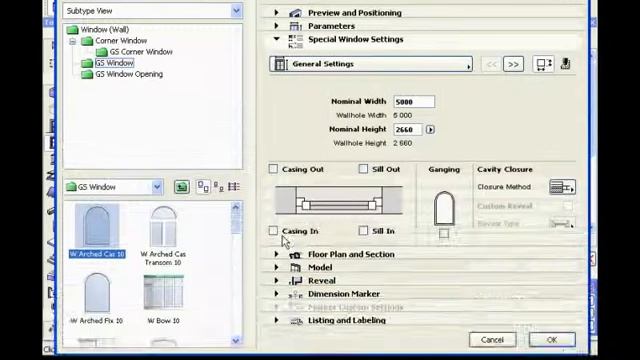This screenshot has width=640, height=360.
Task: Switch to large icons view
Action: (x=203, y=187)
